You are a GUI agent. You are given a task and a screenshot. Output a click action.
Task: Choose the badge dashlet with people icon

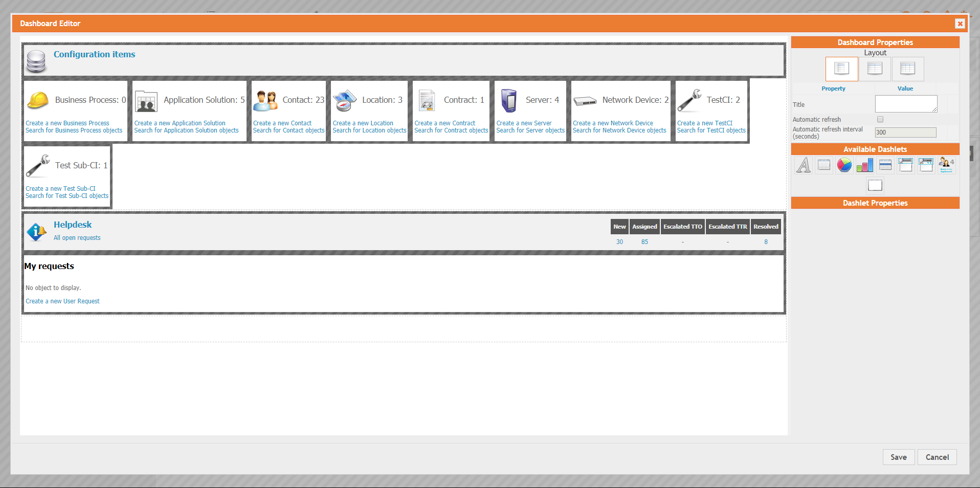tap(946, 165)
